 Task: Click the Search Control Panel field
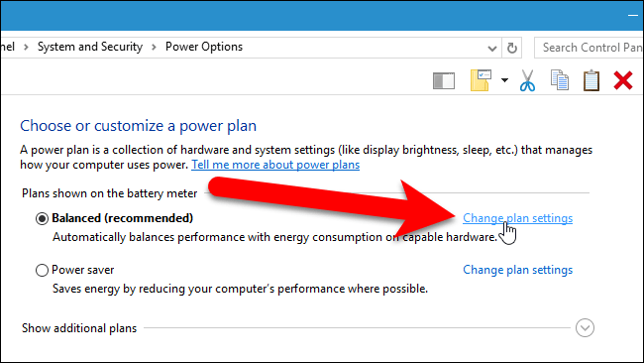click(x=589, y=48)
